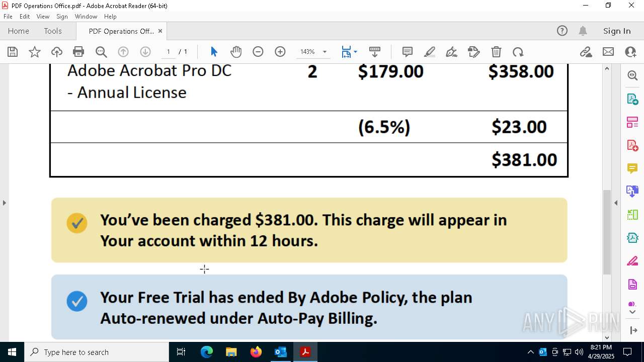Switch to Outlook on the taskbar
The height and width of the screenshot is (362, 644).
tap(280, 352)
